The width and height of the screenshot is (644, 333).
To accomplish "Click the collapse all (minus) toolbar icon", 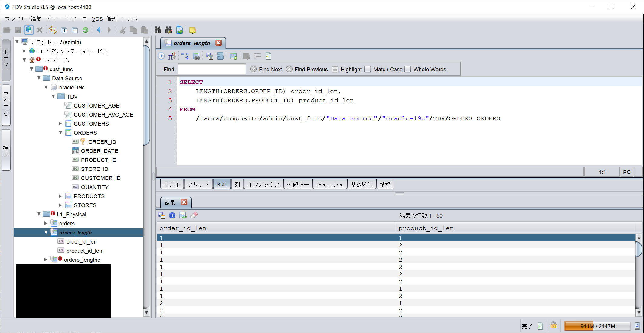I will click(75, 30).
